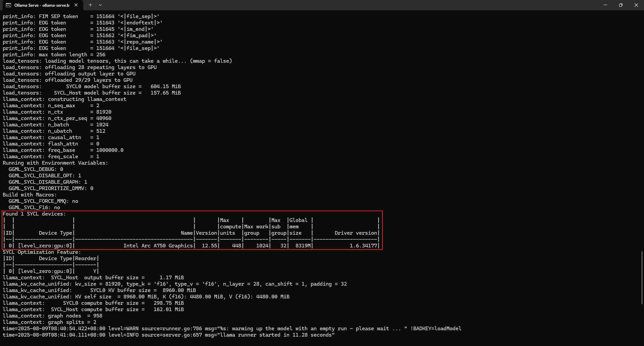
Task: Click the 'KV self size = 8960.00 MiB' line
Action: (x=146, y=297)
